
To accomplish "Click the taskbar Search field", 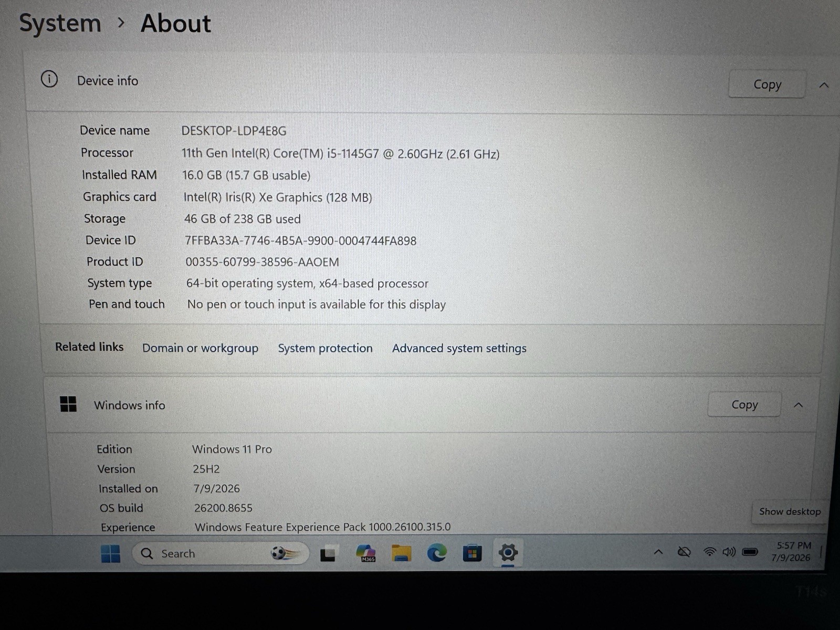I will click(220, 553).
